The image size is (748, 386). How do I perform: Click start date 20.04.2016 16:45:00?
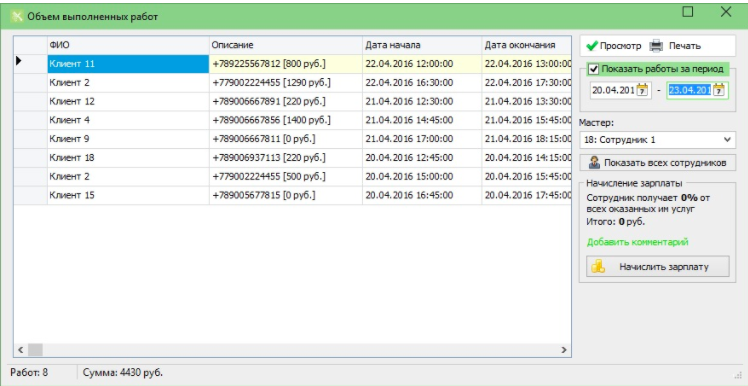tap(422, 195)
